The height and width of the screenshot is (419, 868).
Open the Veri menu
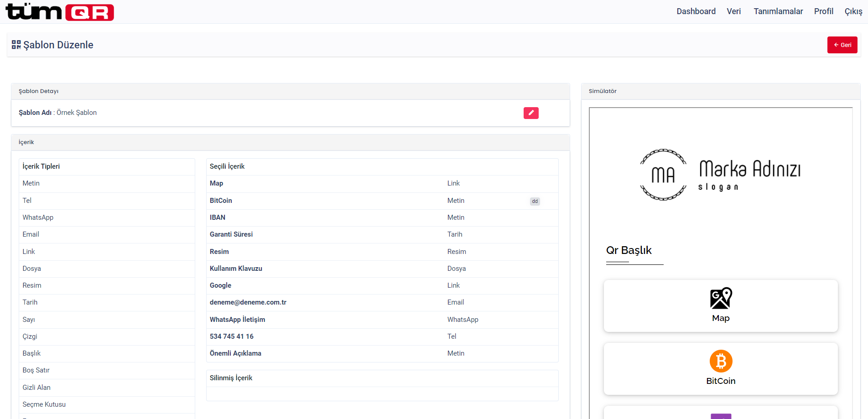coord(733,11)
